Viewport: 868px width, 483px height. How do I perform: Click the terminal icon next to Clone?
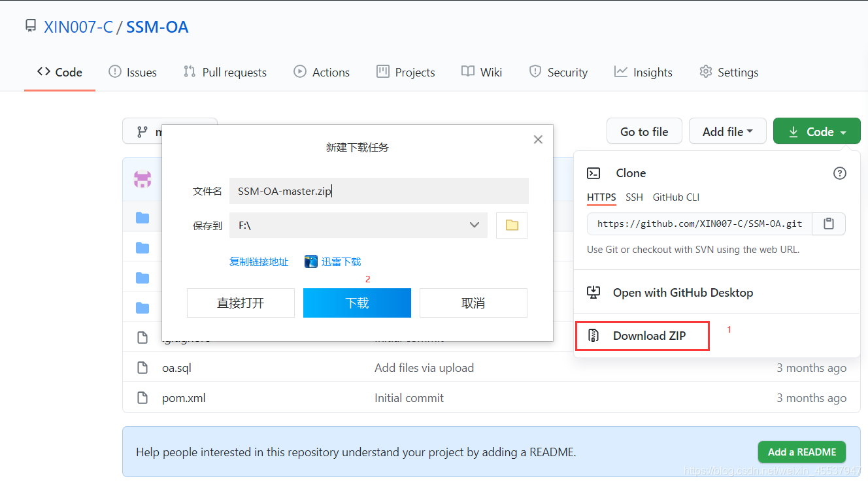click(593, 173)
